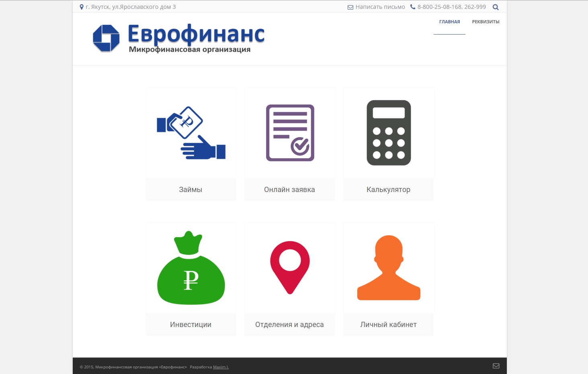
Task: Follow the Maxim I. developer link
Action: pos(221,367)
